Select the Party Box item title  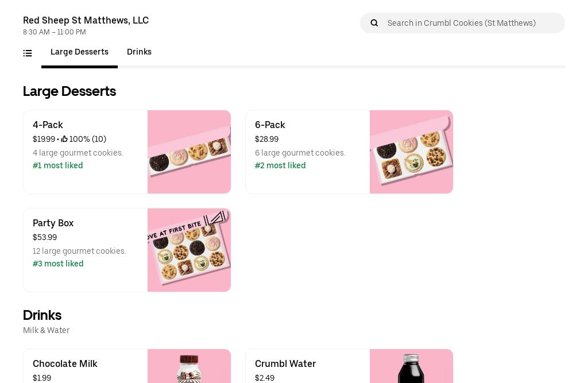53,223
